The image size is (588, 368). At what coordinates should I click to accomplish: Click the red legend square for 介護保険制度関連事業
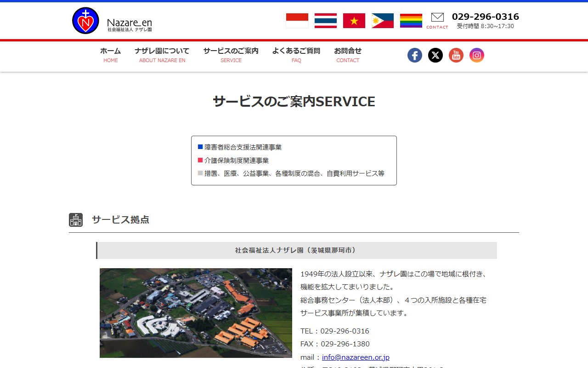click(x=200, y=160)
